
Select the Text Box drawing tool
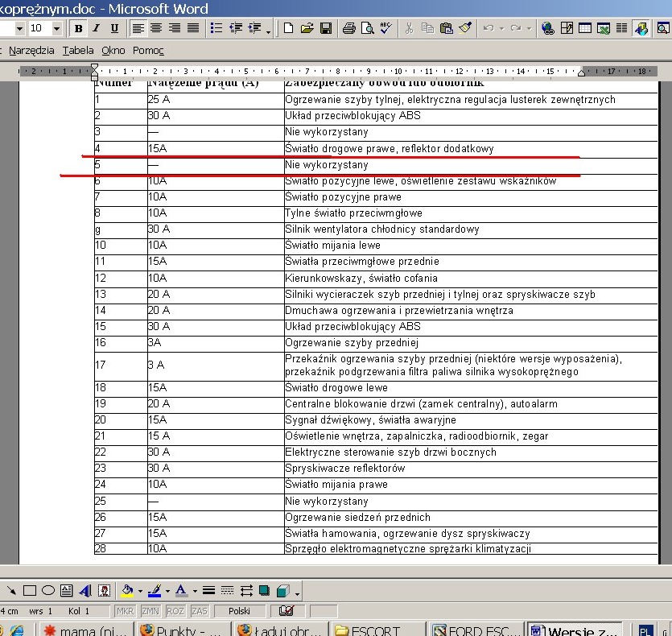pos(66,591)
